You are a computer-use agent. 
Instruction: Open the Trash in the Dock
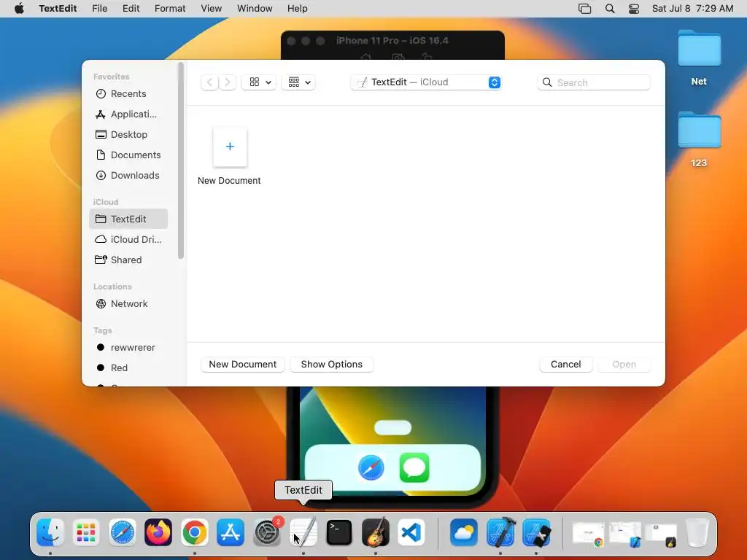point(697,532)
